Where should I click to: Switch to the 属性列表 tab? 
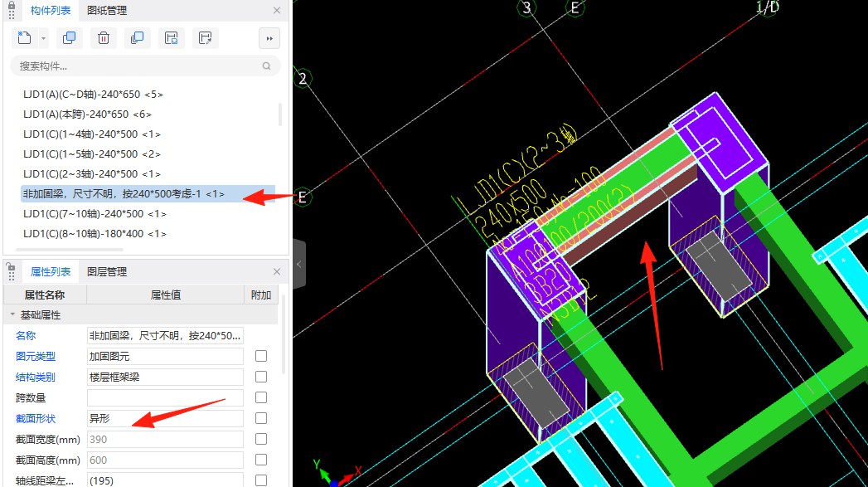(x=51, y=272)
